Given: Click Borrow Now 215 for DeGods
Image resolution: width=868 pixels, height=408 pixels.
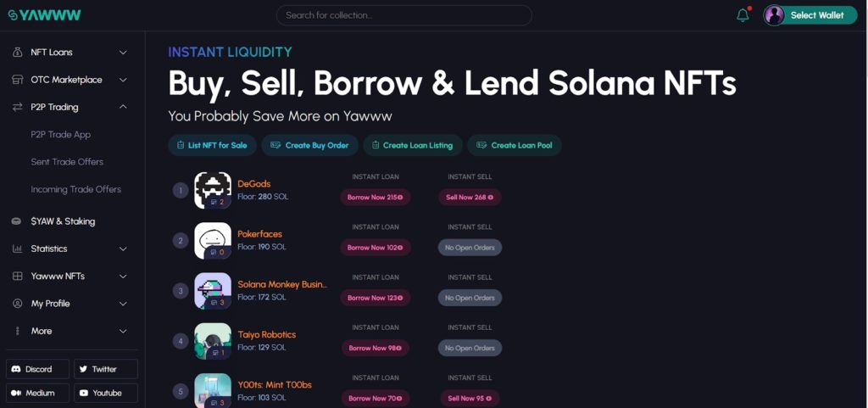Looking at the screenshot, I should (x=376, y=197).
